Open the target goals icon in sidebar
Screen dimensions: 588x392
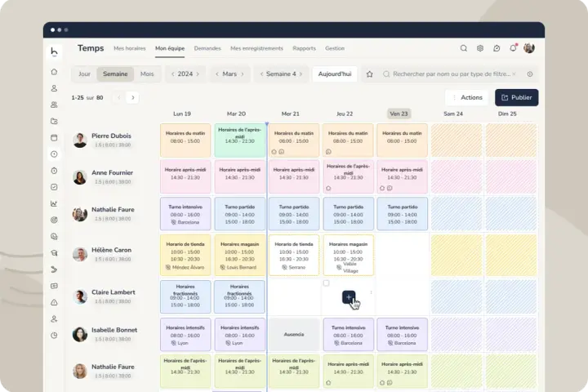point(54,220)
